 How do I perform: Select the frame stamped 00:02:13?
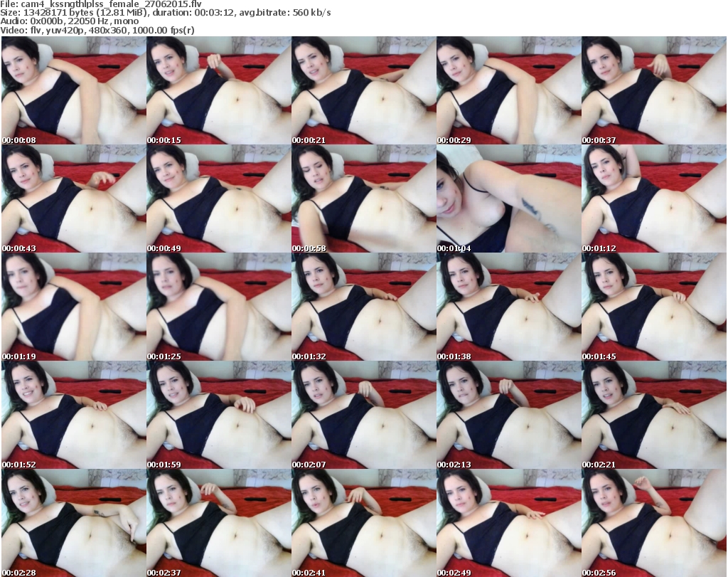(509, 415)
